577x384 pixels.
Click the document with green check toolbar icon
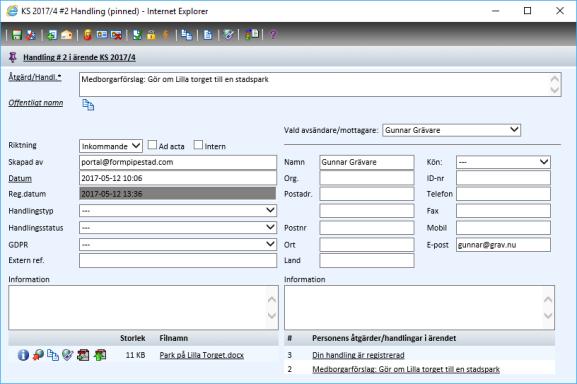click(x=137, y=35)
